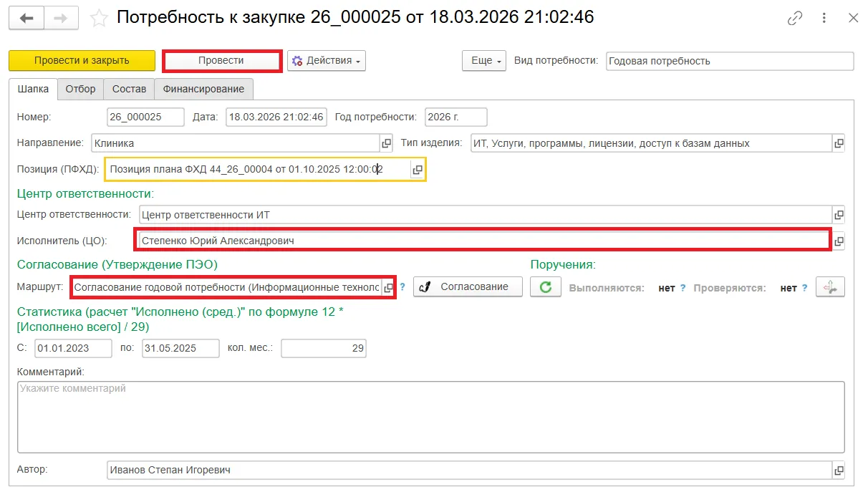
Task: Click the Автор field with Иванов Степан Игоревич
Action: 469,471
